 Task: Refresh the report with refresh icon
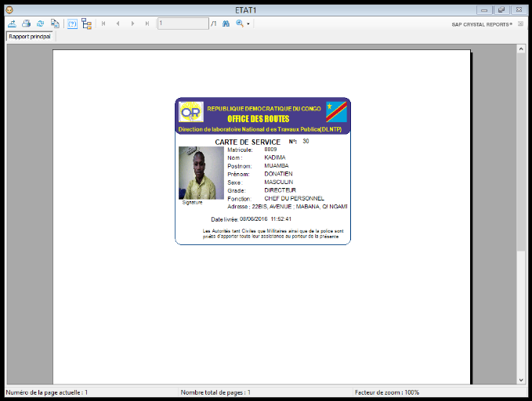[41, 23]
